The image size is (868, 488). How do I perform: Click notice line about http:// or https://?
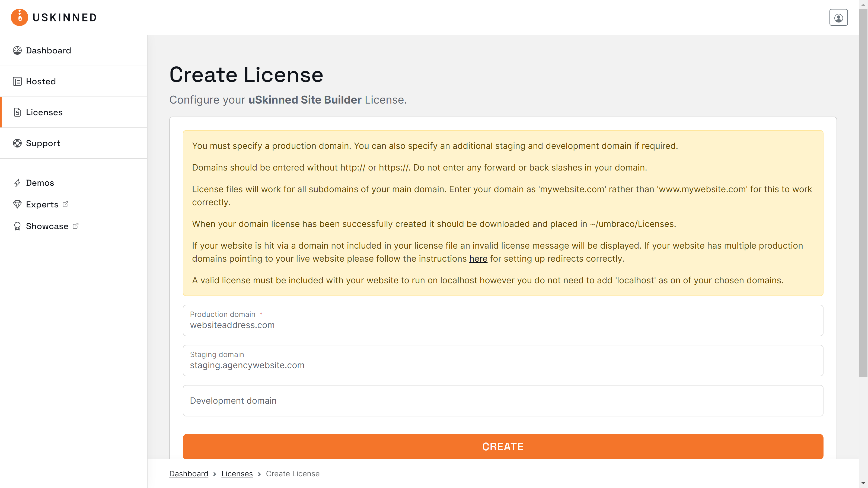tap(420, 167)
